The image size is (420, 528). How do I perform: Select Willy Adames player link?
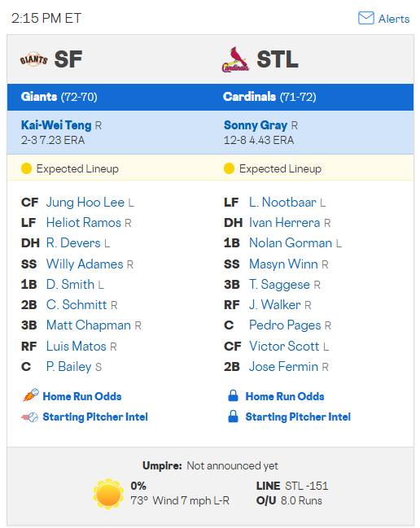pos(85,264)
